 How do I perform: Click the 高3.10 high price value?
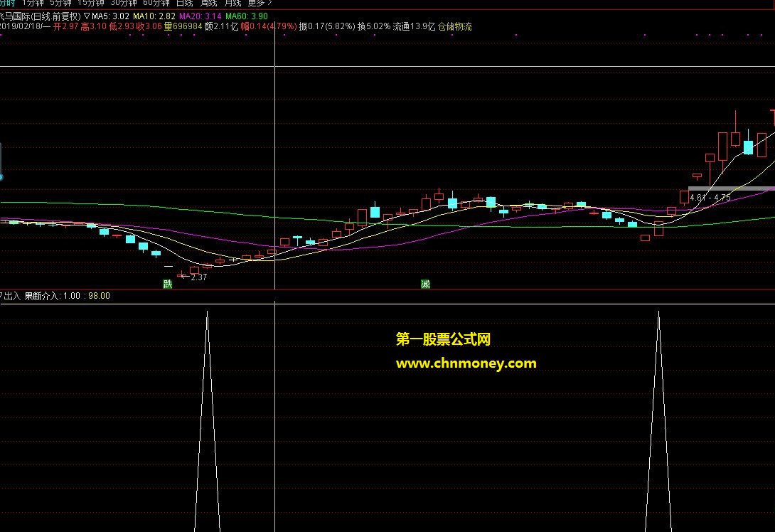click(93, 26)
